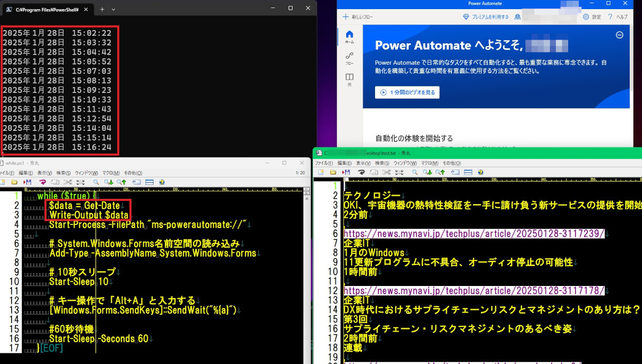Open 設定 in Power Automate
642x364 pixels.
pos(592,17)
